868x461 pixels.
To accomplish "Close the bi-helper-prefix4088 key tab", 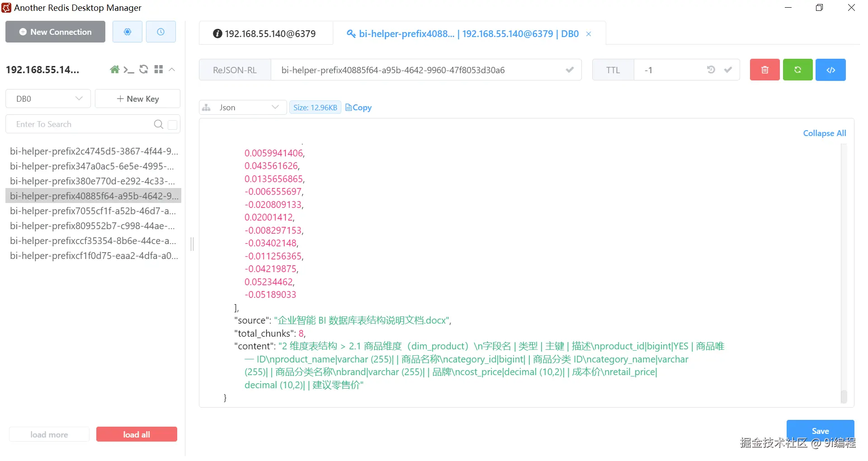I will click(x=589, y=34).
